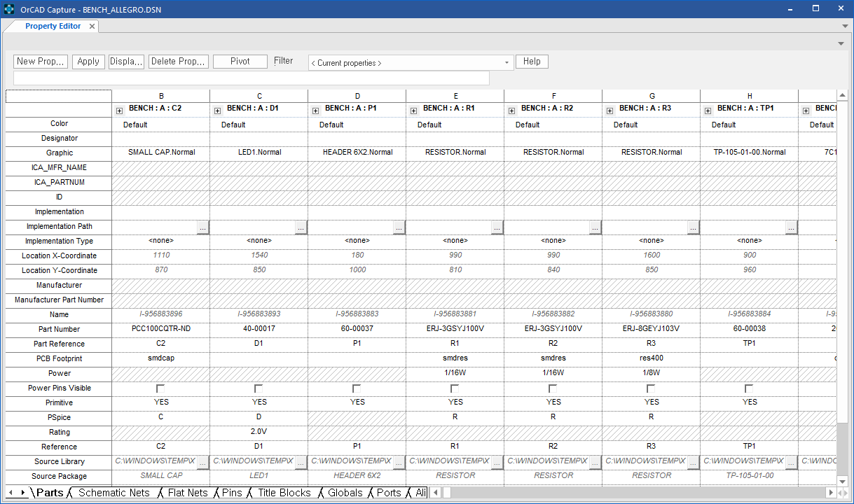The height and width of the screenshot is (504, 854).
Task: Toggle Power Pins Visible for P1
Action: click(x=357, y=388)
